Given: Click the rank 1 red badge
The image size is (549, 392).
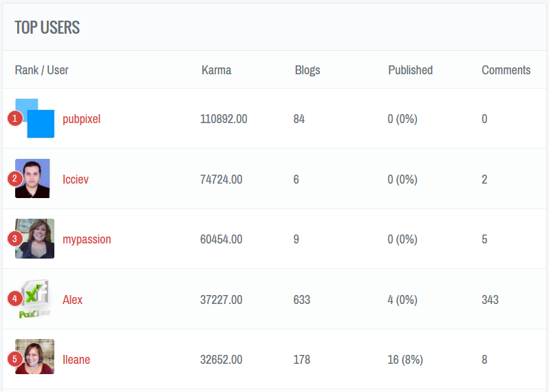Looking at the screenshot, I should pos(14,119).
